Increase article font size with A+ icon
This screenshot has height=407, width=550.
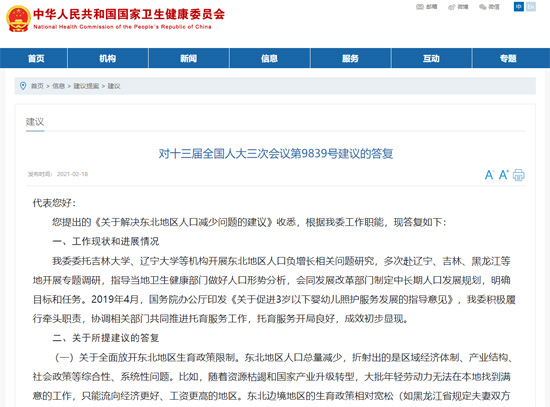click(x=504, y=175)
